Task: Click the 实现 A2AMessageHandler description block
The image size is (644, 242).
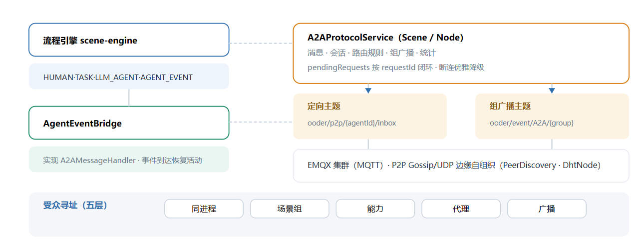Action: point(129,159)
